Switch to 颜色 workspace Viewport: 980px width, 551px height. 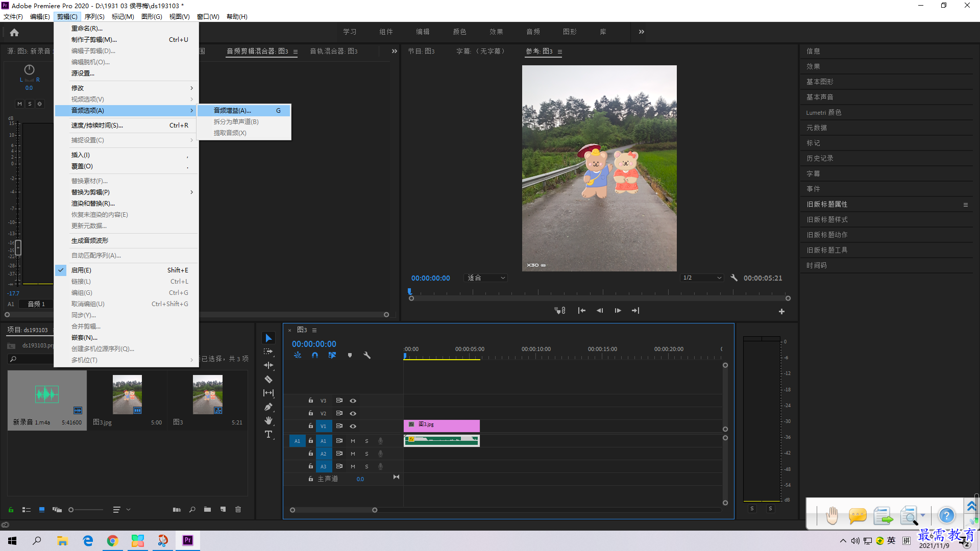point(459,32)
